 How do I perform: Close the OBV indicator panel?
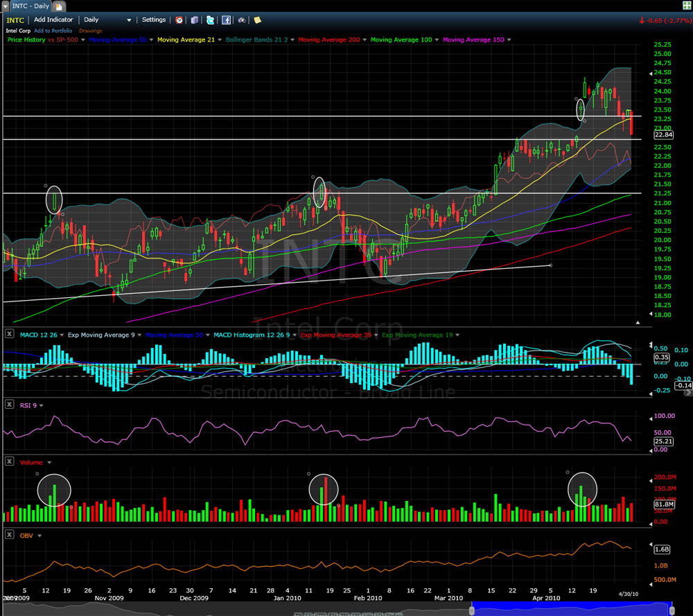9,534
